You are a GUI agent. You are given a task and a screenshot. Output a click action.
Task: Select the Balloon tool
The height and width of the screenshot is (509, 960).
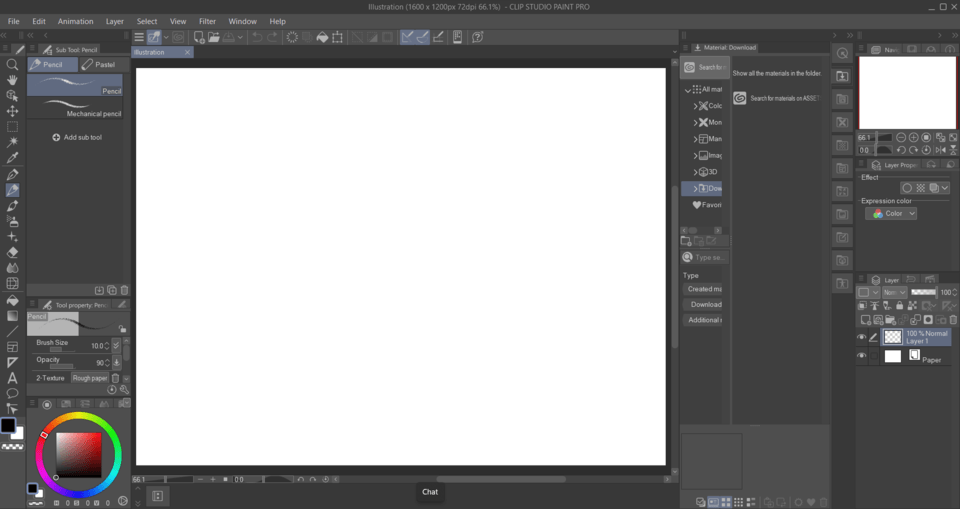[x=12, y=393]
